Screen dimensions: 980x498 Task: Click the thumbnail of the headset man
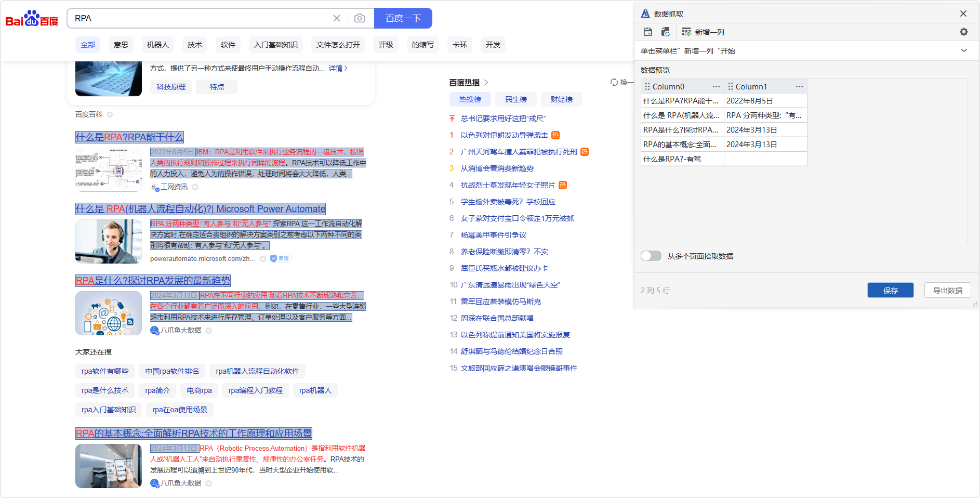109,241
